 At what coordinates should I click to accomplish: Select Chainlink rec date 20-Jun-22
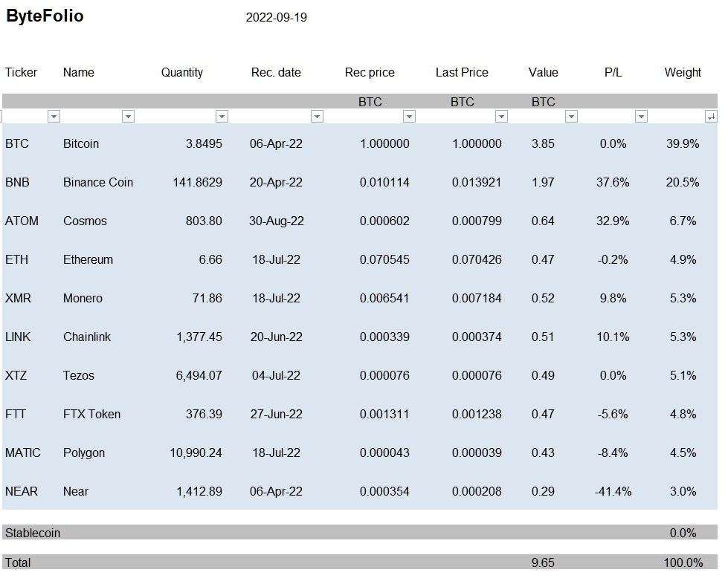276,337
